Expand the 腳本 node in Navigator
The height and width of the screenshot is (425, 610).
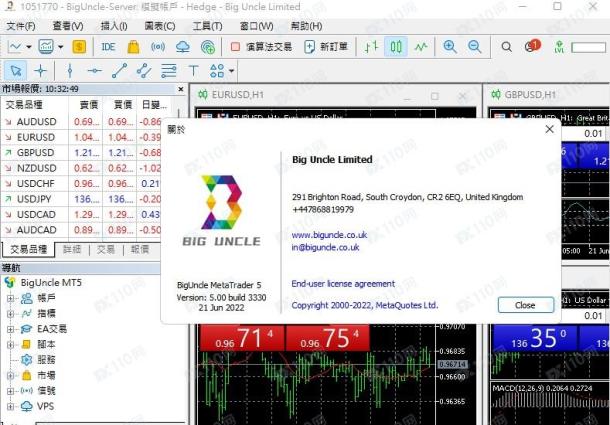coord(11,344)
